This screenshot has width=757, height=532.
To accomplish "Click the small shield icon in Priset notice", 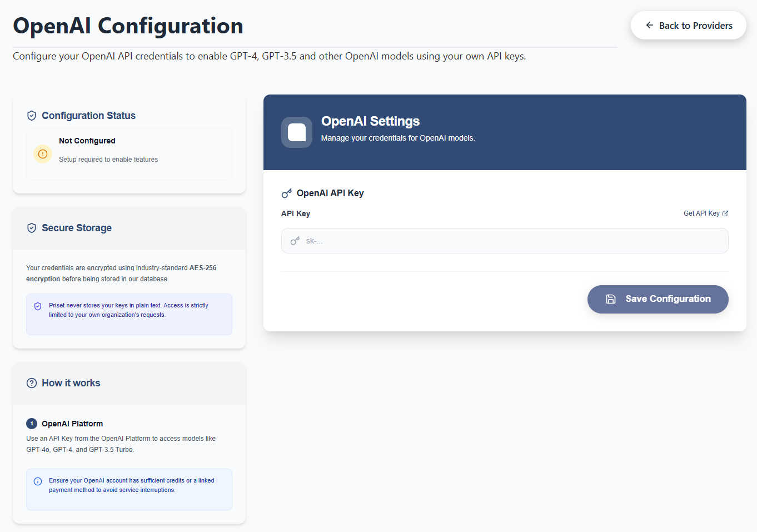I will [38, 306].
